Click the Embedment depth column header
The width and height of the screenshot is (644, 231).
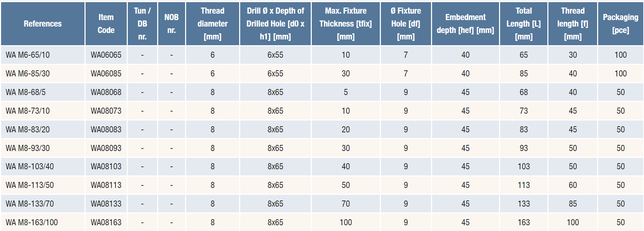coord(465,24)
